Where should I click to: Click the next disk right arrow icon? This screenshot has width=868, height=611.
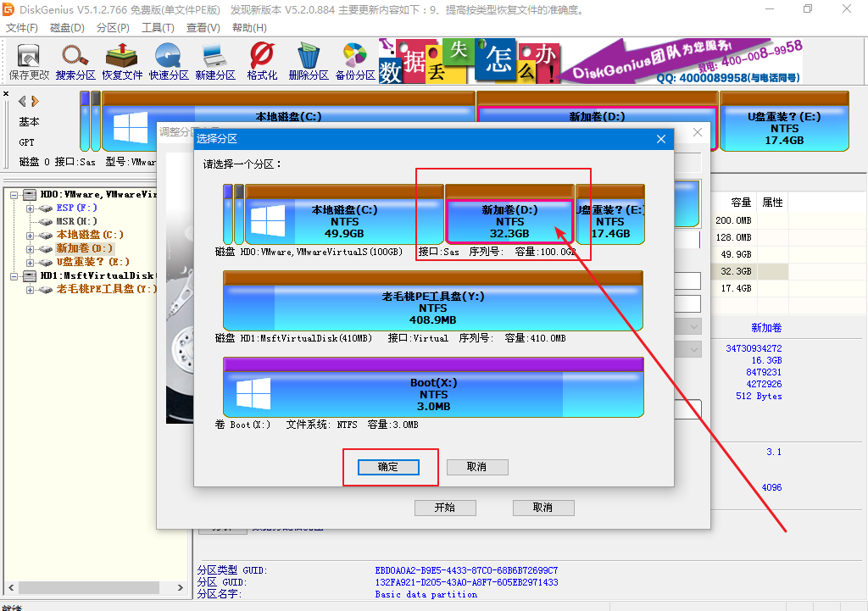[x=36, y=102]
